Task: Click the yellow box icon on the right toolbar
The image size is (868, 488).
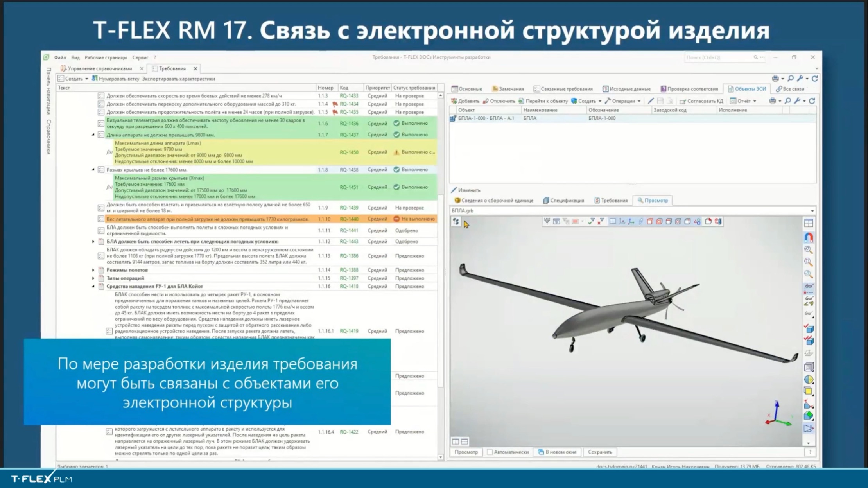Action: (809, 391)
